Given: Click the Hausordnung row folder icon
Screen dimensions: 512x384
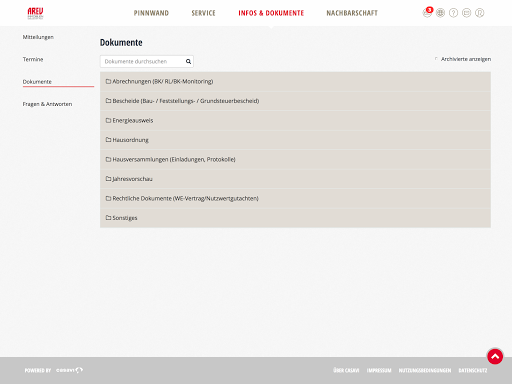Looking at the screenshot, I should 108,140.
